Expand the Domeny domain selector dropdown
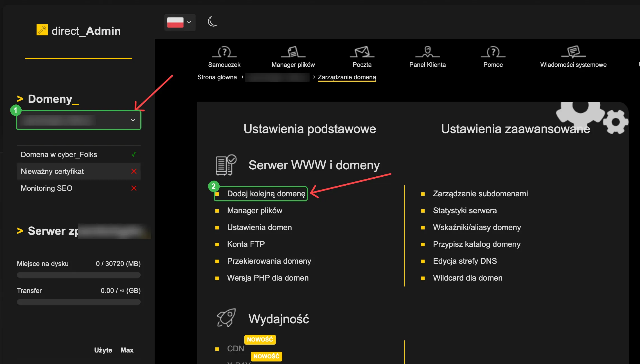Image resolution: width=640 pixels, height=364 pixels. pos(78,120)
